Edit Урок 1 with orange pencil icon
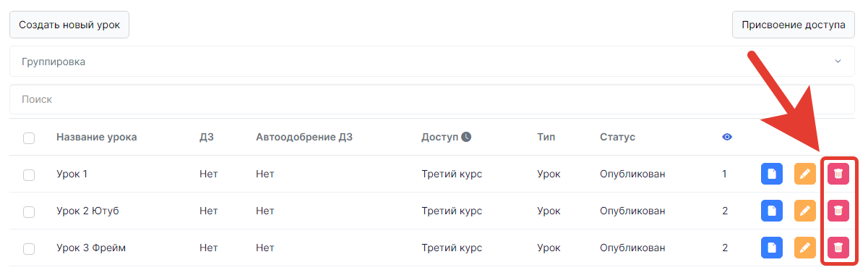This screenshot has height=278, width=868. pyautogui.click(x=804, y=174)
